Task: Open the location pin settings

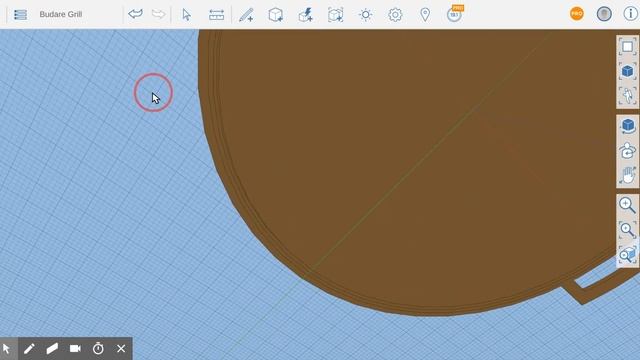Action: (425, 15)
